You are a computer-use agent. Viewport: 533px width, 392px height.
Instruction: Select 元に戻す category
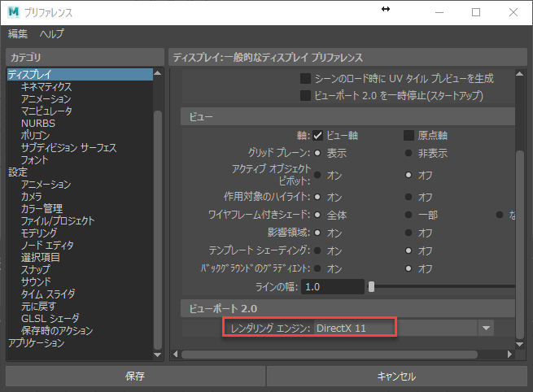pos(38,307)
